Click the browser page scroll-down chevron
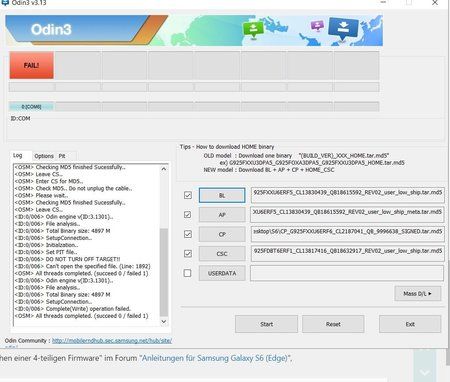The width and height of the screenshot is (450, 382). [x=424, y=372]
